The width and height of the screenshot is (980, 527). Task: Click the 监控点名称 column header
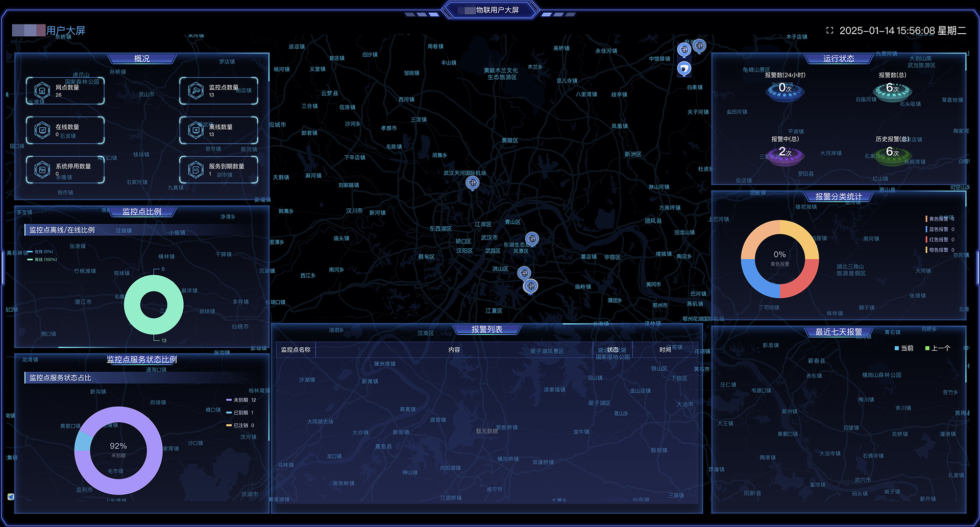pyautogui.click(x=296, y=350)
